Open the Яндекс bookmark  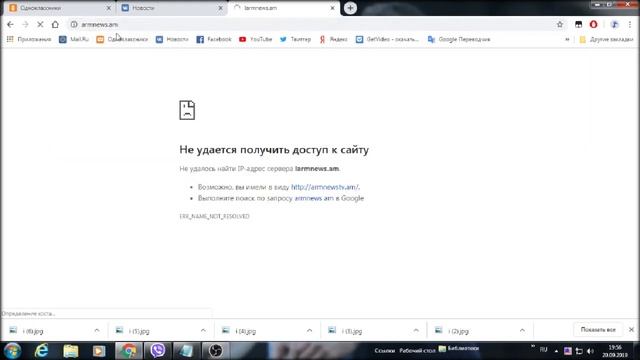tap(333, 39)
